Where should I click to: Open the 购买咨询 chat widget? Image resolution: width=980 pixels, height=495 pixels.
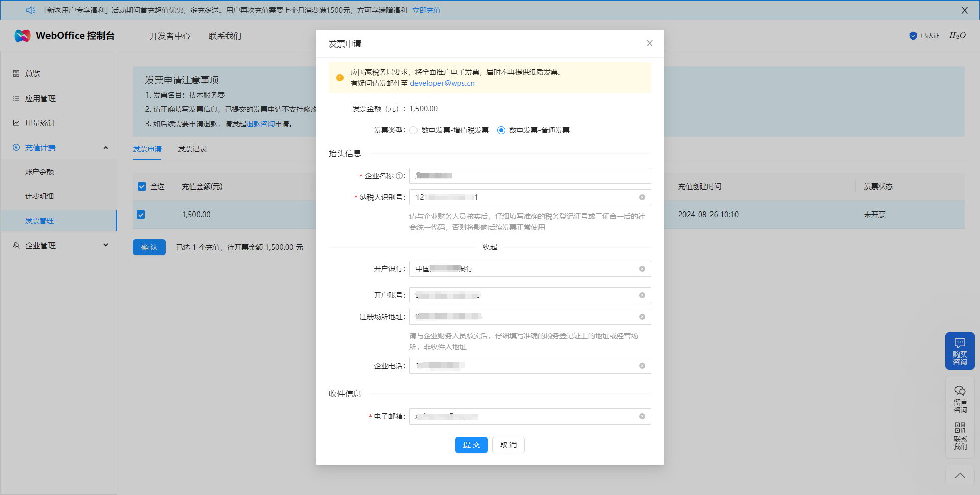coord(960,351)
